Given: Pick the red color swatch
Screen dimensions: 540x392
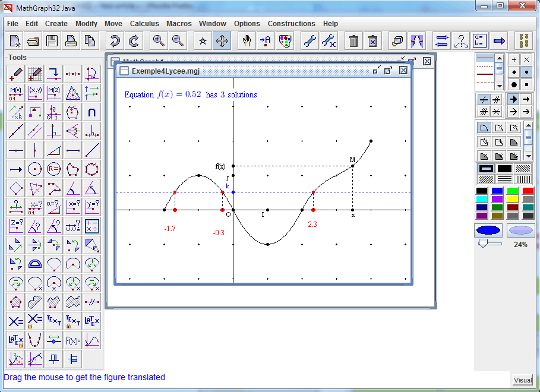Looking at the screenshot, I should click(528, 191).
